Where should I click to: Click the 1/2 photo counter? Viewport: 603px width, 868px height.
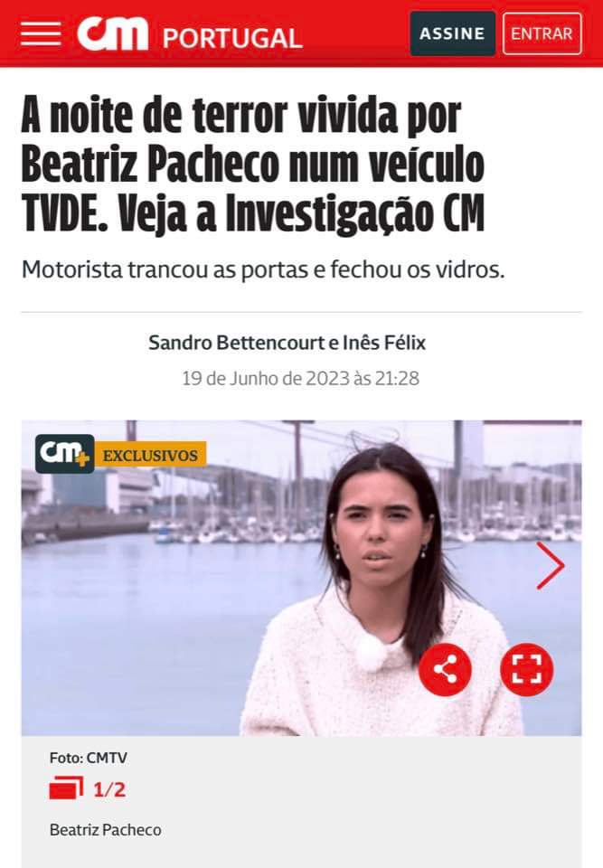109,788
